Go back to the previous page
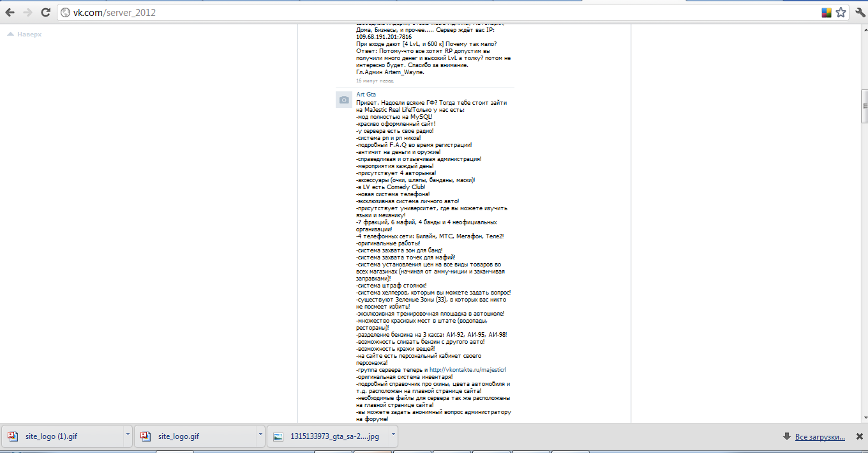Screen dimensions: 868x453 (10, 12)
